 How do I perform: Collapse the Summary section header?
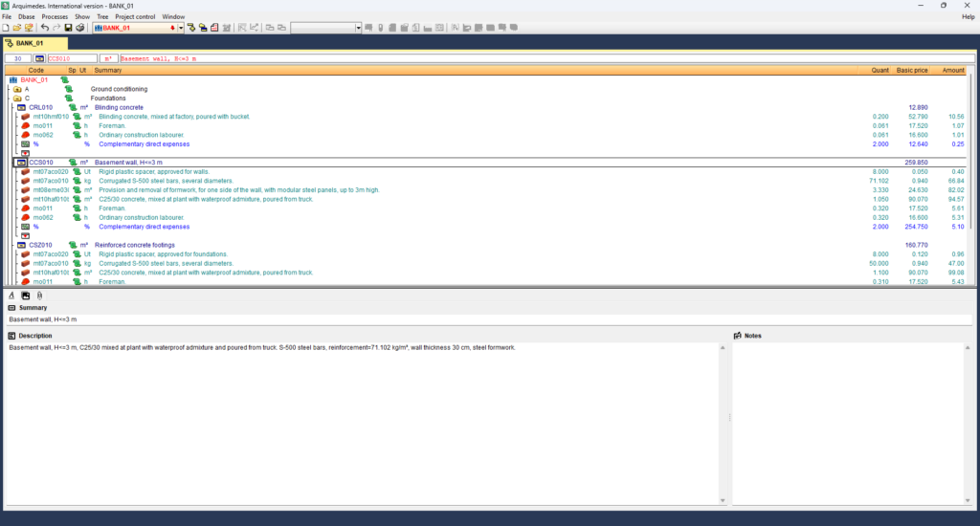point(11,308)
